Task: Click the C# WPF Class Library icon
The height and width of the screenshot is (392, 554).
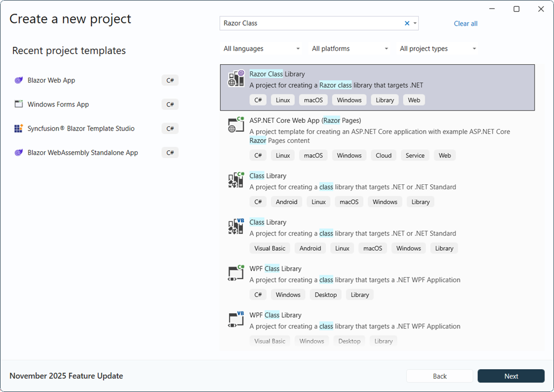Action: tap(236, 273)
